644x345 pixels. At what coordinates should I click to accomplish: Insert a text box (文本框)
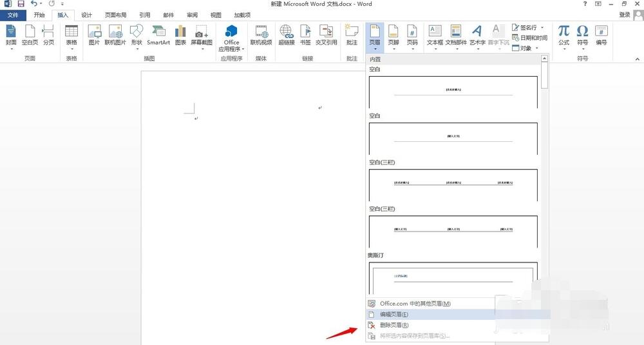[x=435, y=37]
